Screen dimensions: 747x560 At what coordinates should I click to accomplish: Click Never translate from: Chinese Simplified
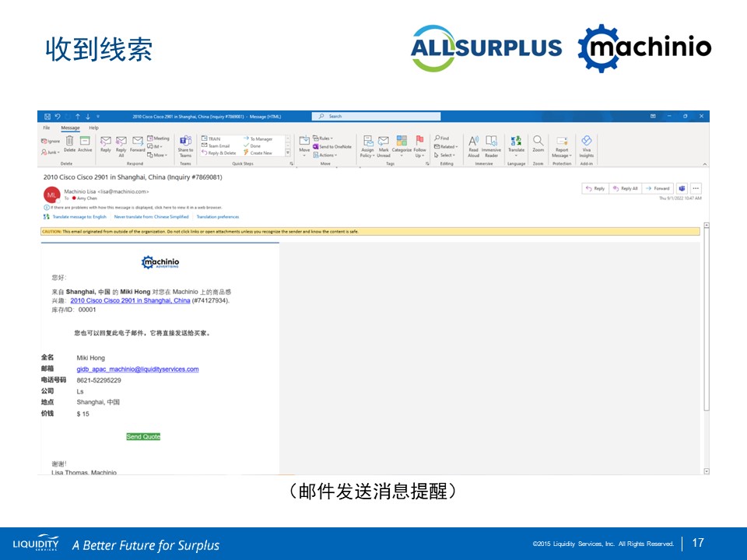[151, 217]
